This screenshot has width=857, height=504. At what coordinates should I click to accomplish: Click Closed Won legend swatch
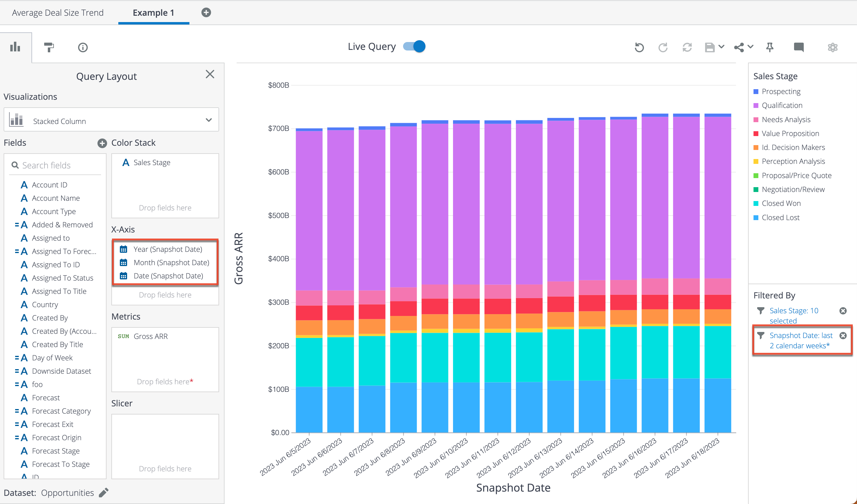pyautogui.click(x=756, y=203)
